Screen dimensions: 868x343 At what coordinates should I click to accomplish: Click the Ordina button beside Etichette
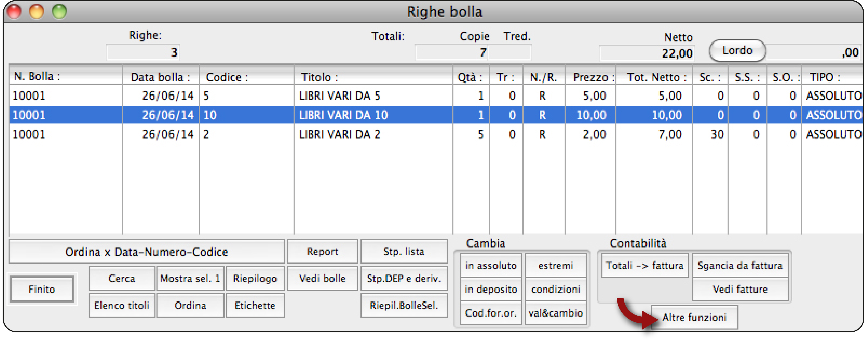[x=190, y=305]
